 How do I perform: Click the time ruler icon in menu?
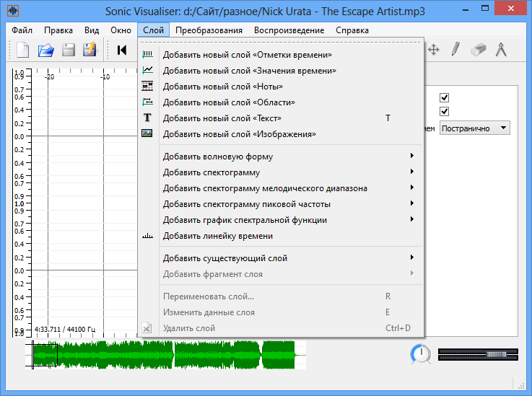pyautogui.click(x=147, y=236)
